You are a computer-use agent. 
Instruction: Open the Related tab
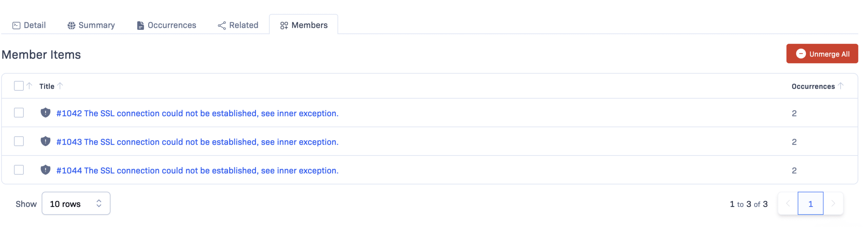click(x=238, y=25)
